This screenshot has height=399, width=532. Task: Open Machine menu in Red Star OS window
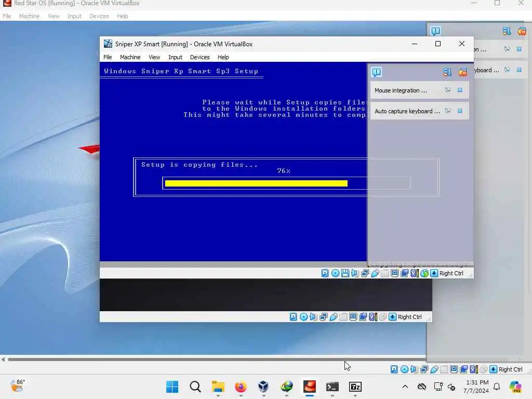29,16
